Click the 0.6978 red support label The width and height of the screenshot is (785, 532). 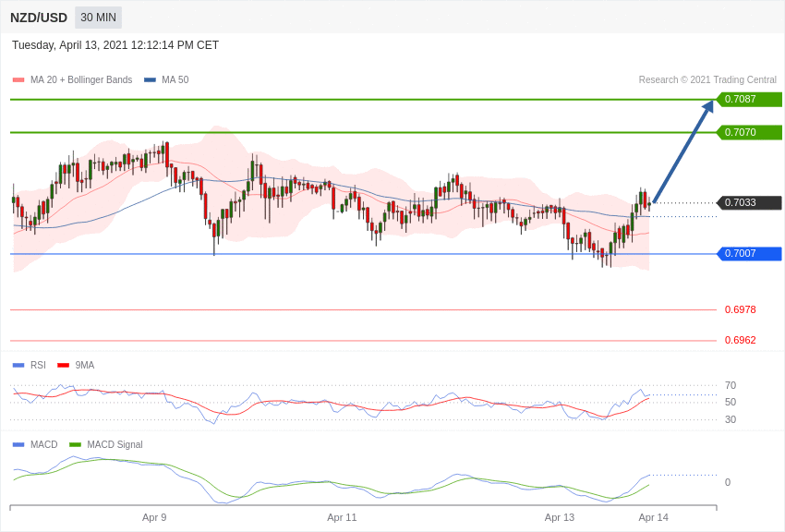(740, 310)
